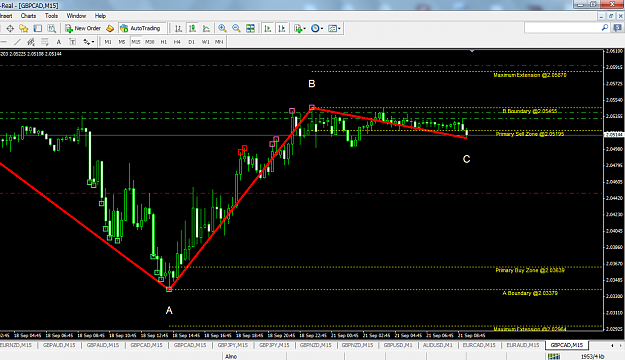The height and width of the screenshot is (360, 625).
Task: Open the Window menu
Action: pos(76,16)
